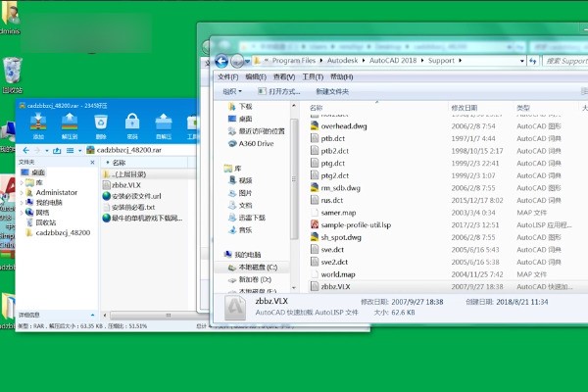
Task: Click 类型 column header
Action: point(523,108)
